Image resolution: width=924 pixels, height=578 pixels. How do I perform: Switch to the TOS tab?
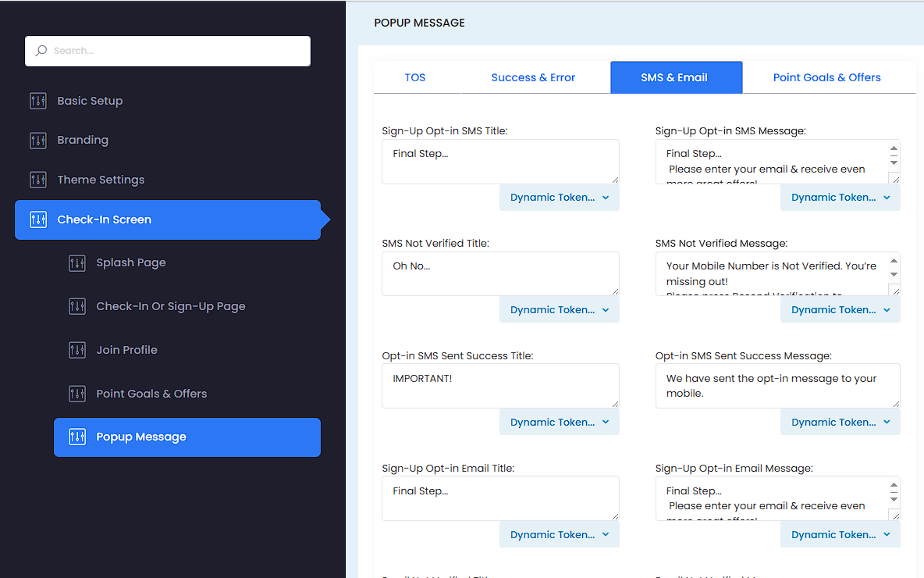pos(415,77)
